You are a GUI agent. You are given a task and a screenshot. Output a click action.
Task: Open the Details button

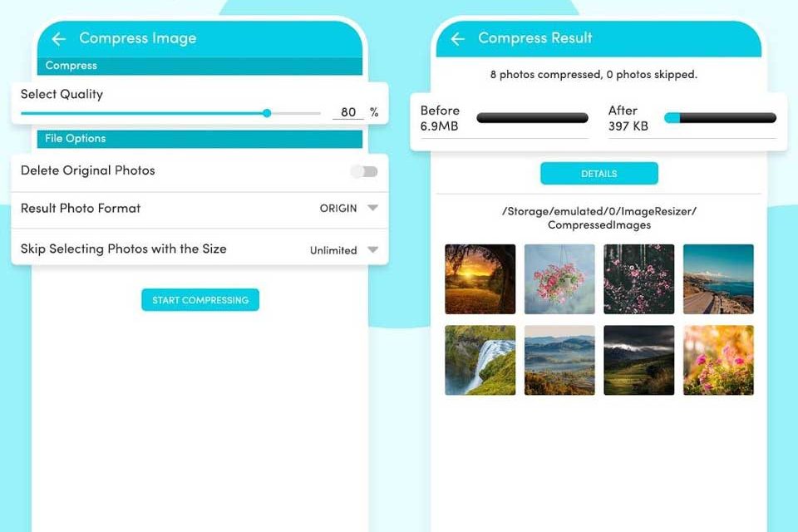599,174
